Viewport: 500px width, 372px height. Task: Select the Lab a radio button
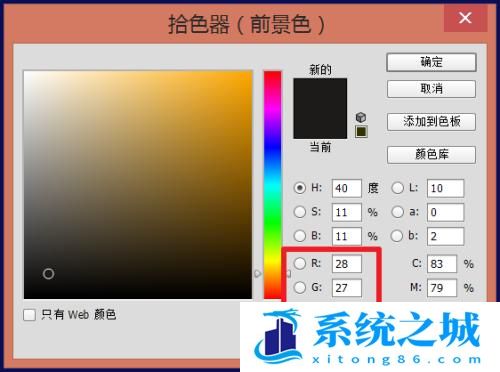pos(397,212)
